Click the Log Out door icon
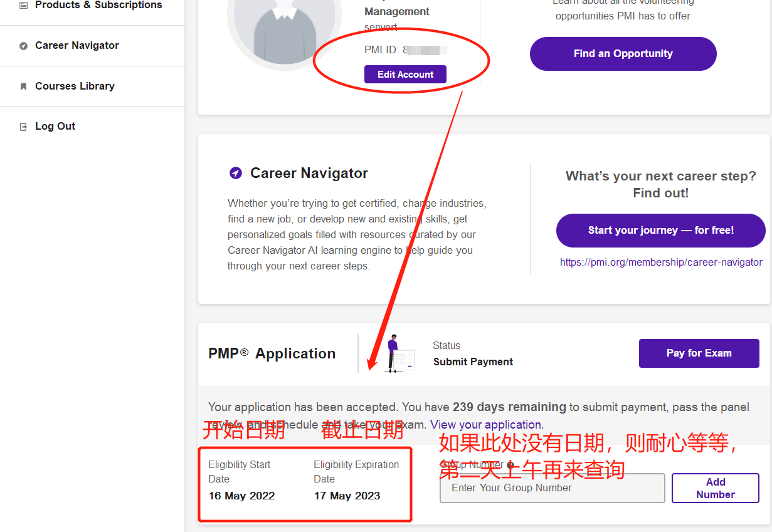The width and height of the screenshot is (772, 532). pyautogui.click(x=24, y=127)
